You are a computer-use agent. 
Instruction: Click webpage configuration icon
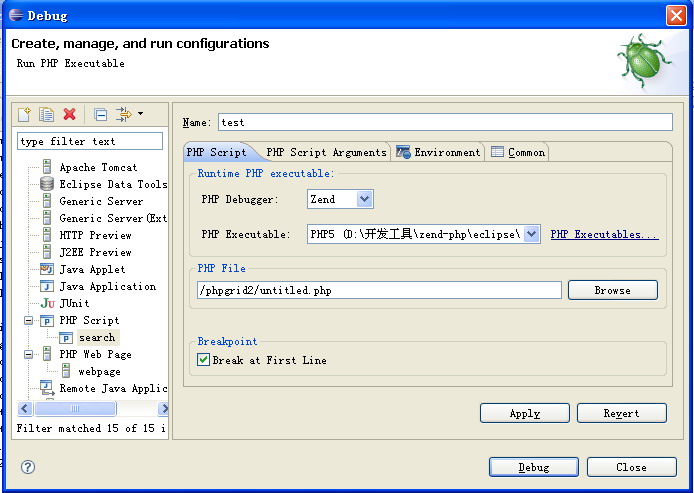click(66, 371)
